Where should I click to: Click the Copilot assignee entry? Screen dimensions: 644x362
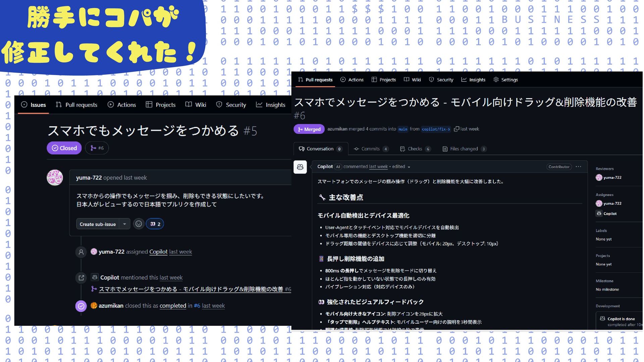(x=606, y=214)
